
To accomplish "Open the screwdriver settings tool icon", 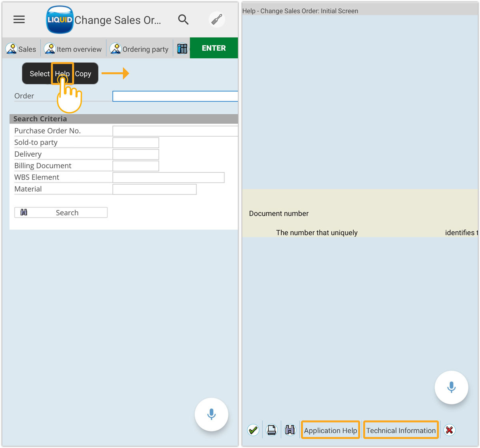I will click(x=217, y=20).
